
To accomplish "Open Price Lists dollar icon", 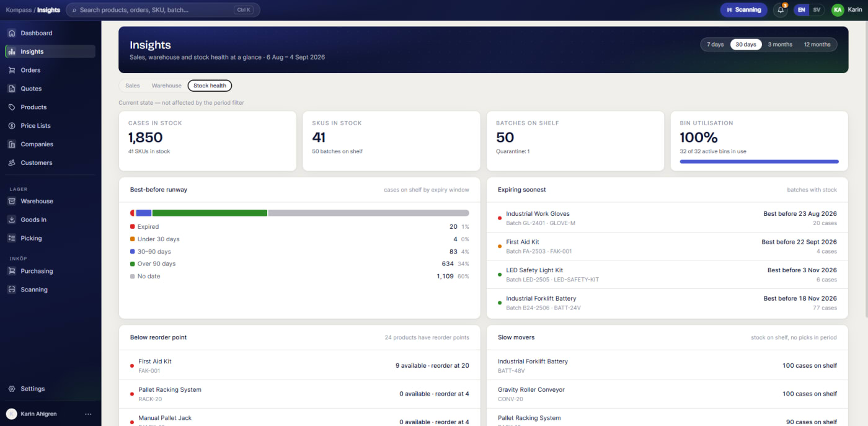I will pos(12,126).
